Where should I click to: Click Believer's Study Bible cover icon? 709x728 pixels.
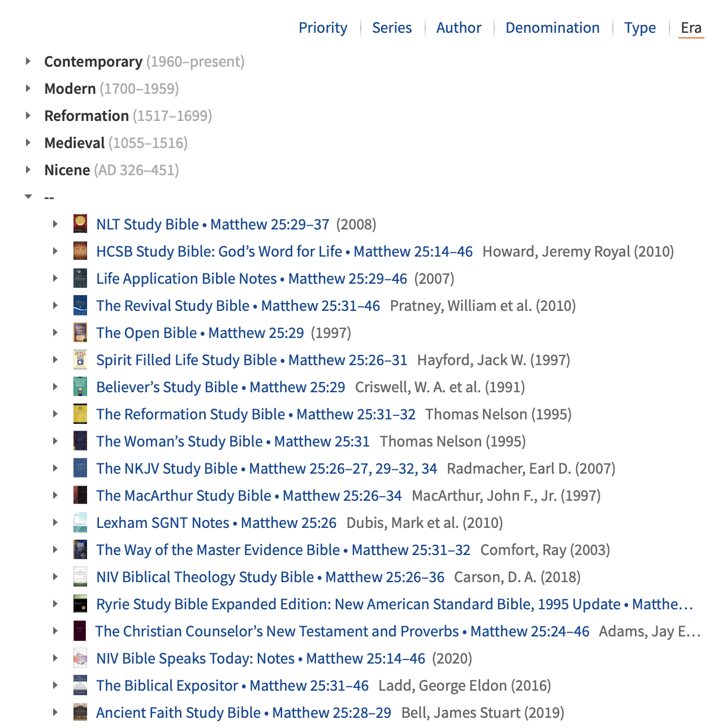pyautogui.click(x=80, y=387)
